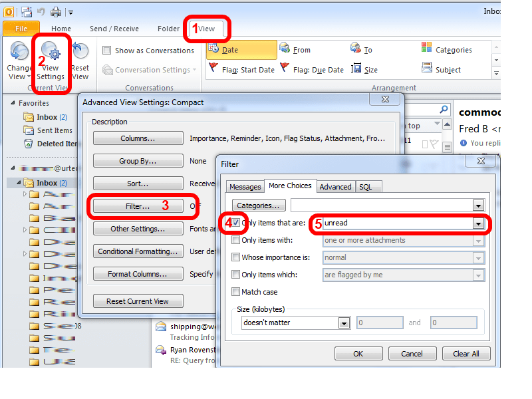Enable the 'Only items with' checkbox
Screen dimensions: 532x399
pos(236,240)
